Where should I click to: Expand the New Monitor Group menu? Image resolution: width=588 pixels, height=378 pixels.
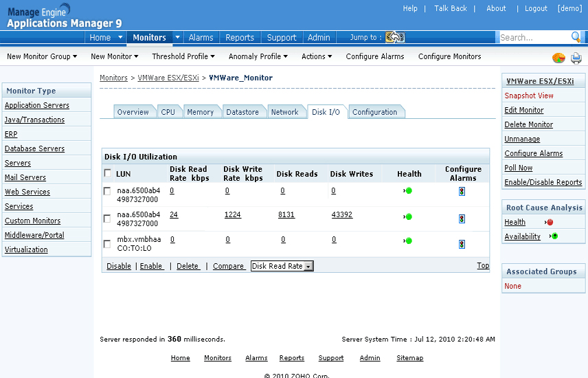42,56
